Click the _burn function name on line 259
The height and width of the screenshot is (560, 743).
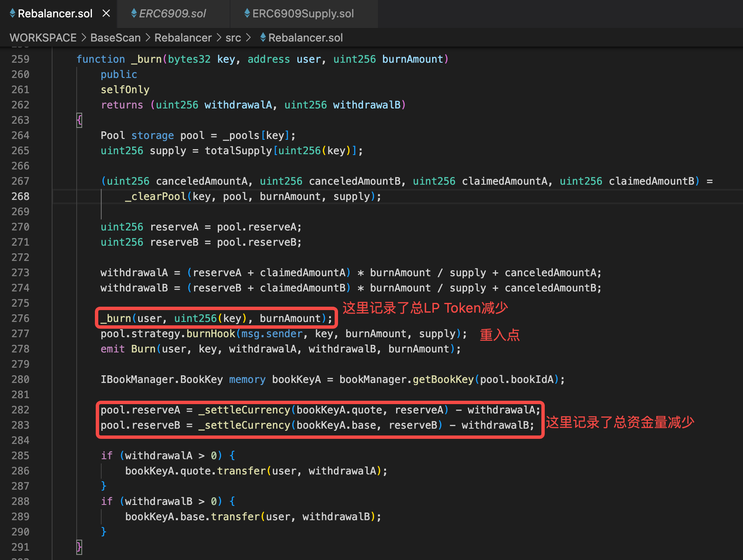pos(147,59)
